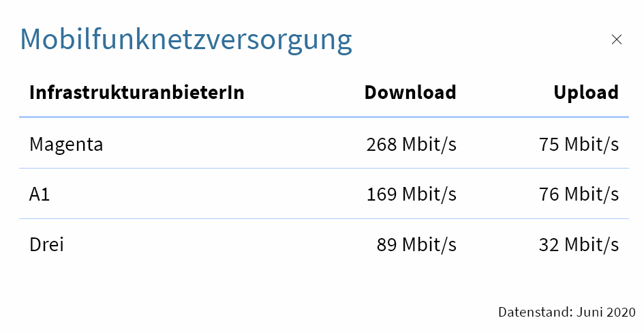Viewport: 644px width, 333px height.
Task: Click Drei's 89 Mbit/s download value
Action: point(416,244)
